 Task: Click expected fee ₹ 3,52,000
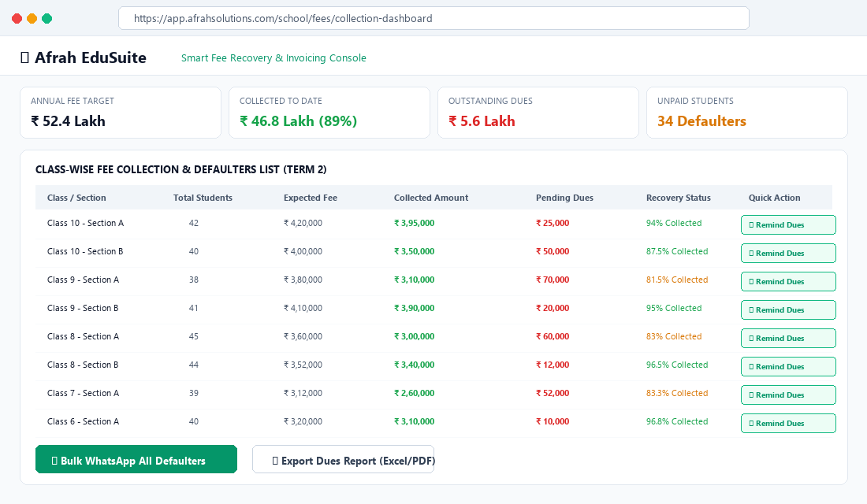(x=303, y=365)
